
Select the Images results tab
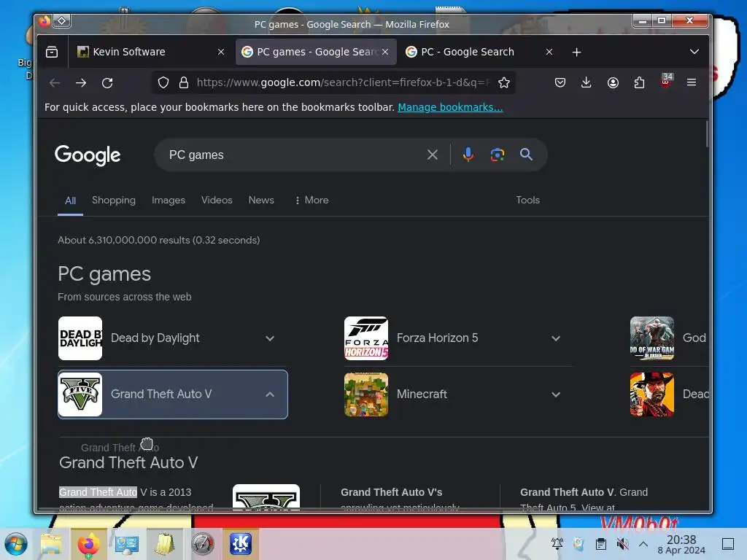point(169,200)
